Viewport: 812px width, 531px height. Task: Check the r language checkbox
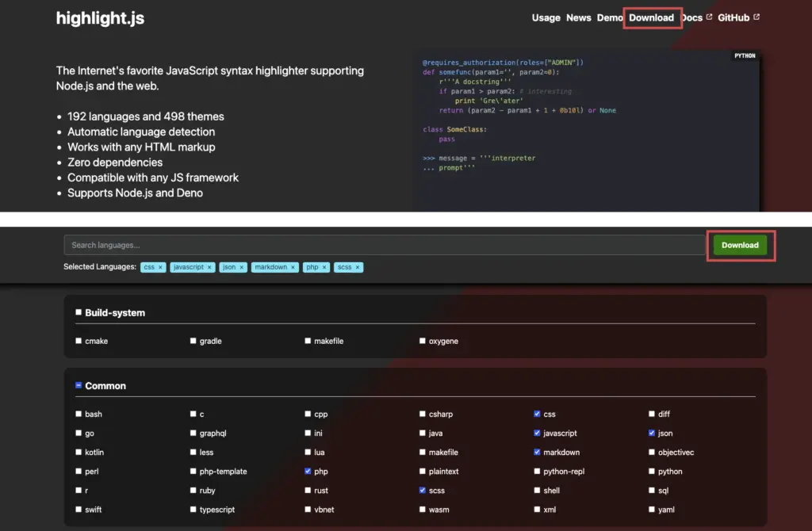coord(79,490)
